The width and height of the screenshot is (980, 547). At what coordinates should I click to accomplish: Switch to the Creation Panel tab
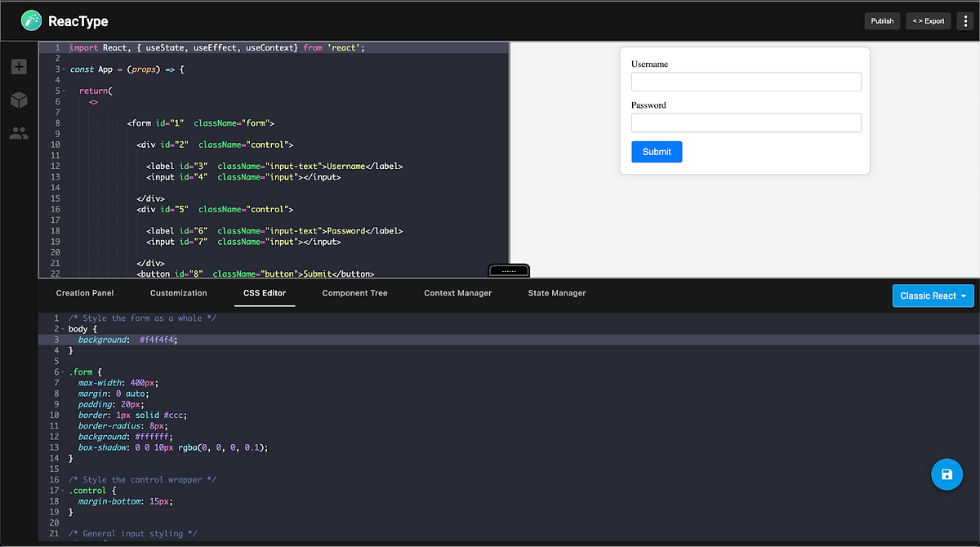pos(85,292)
